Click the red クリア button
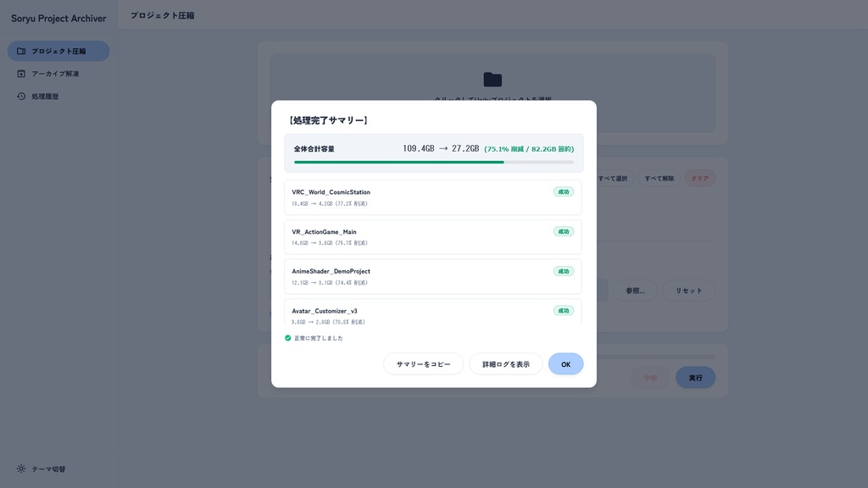This screenshot has width=868, height=488. pos(699,178)
